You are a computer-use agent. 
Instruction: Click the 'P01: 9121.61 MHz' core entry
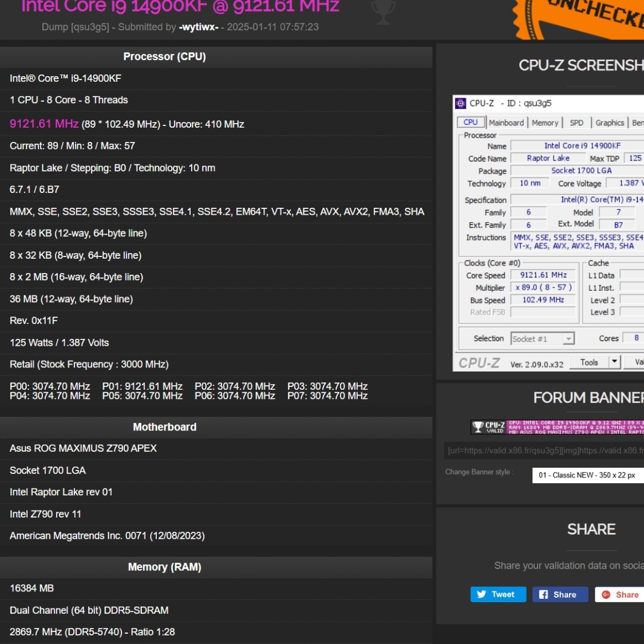pos(142,386)
